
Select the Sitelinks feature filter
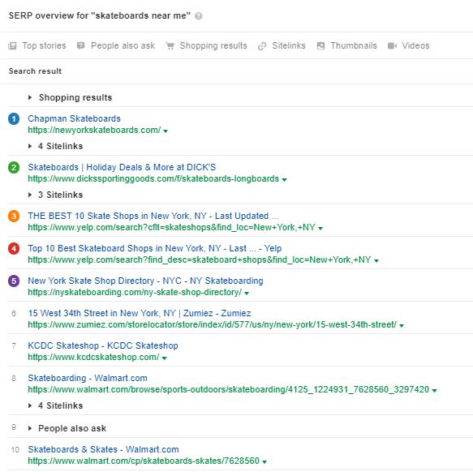click(x=282, y=46)
